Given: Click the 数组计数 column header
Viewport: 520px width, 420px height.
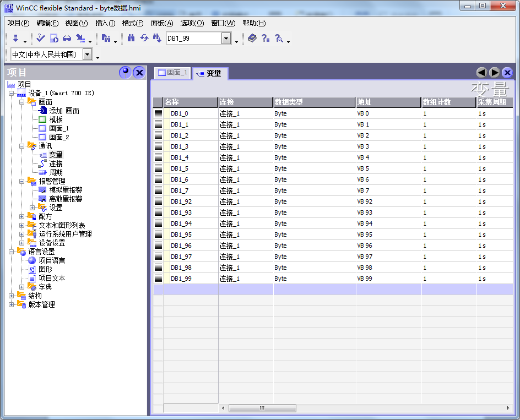Looking at the screenshot, I should pos(448,102).
